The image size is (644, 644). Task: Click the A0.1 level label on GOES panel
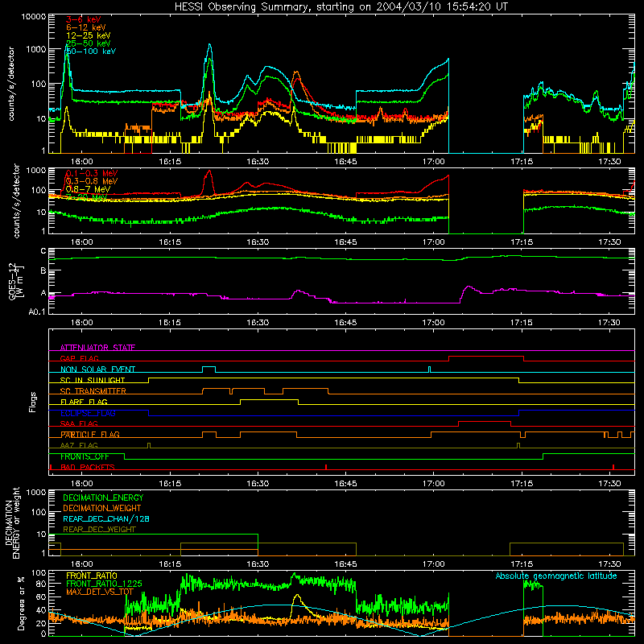click(x=37, y=312)
